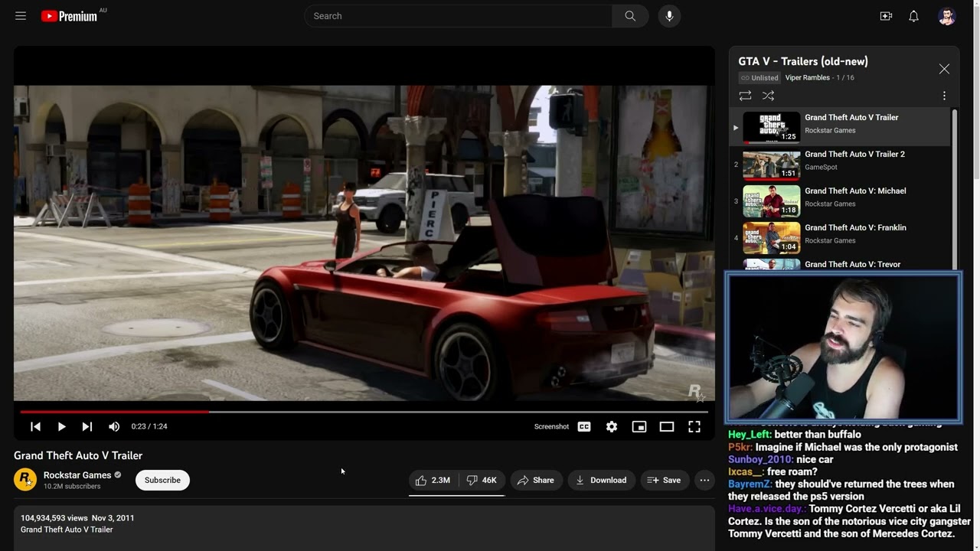The image size is (980, 551).
Task: Dislike the video, 46K
Action: coord(482,480)
